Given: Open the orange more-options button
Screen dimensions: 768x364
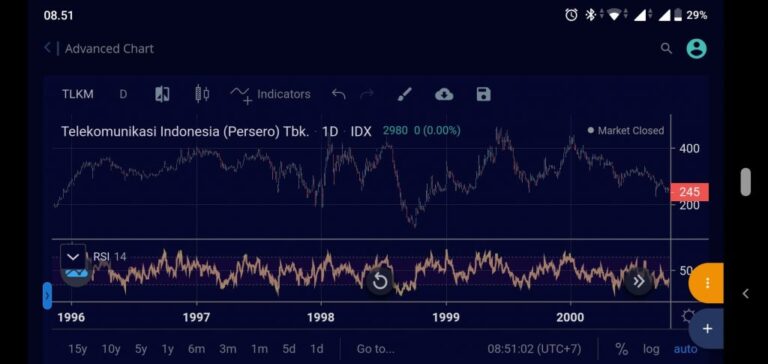Looking at the screenshot, I should click(x=706, y=283).
